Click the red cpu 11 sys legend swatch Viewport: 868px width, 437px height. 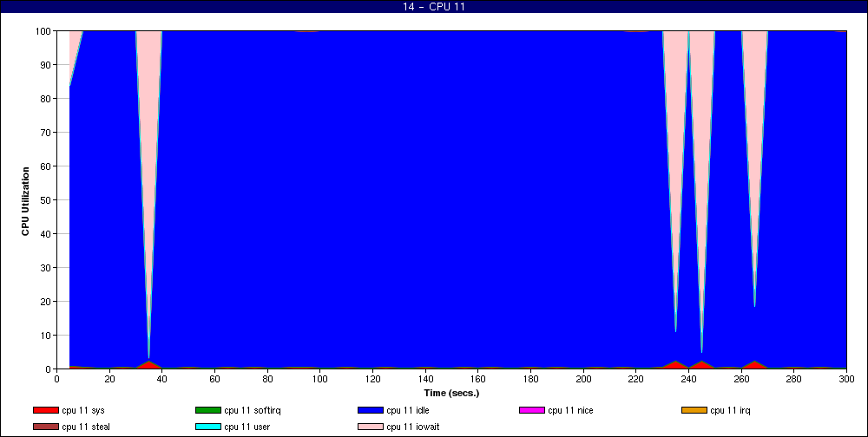(45, 410)
